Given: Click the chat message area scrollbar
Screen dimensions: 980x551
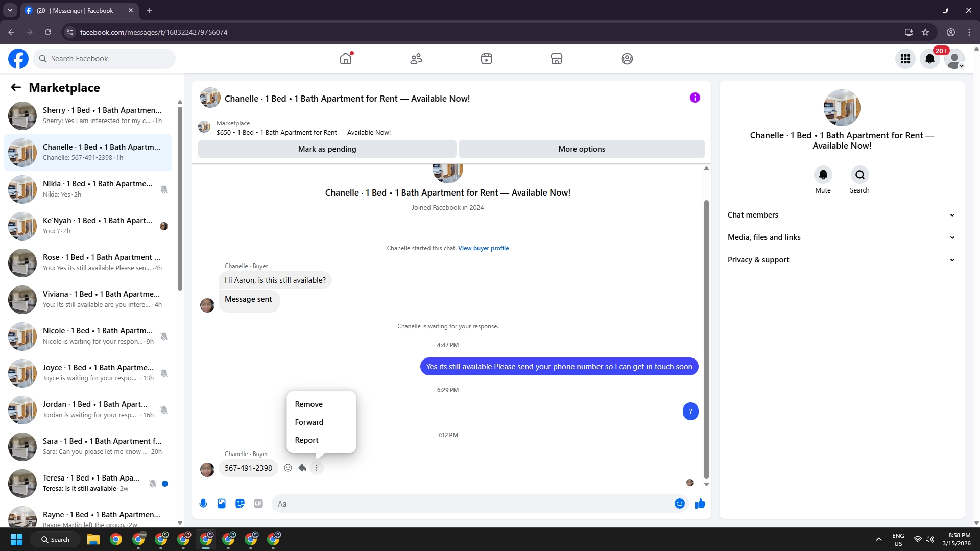Looking at the screenshot, I should pyautogui.click(x=706, y=339).
